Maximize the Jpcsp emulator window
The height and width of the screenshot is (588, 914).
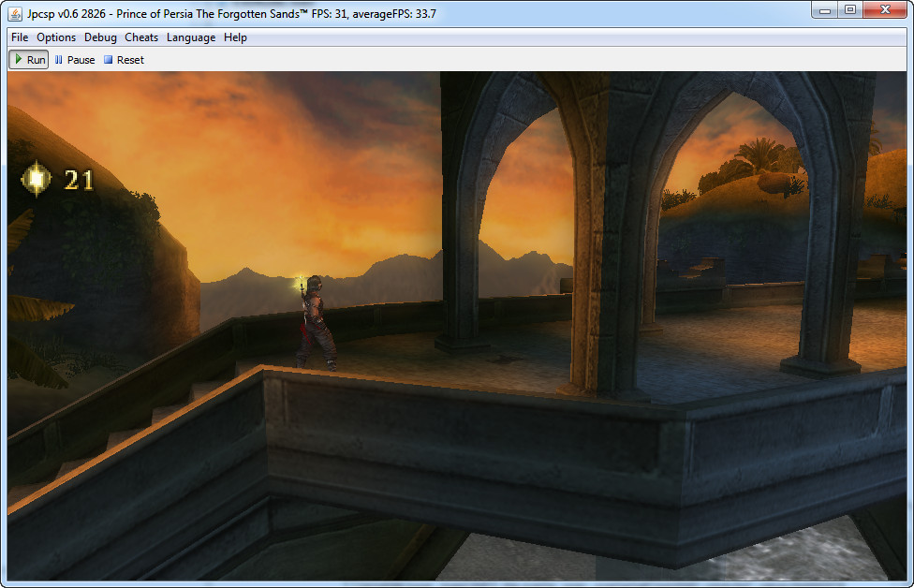point(850,10)
